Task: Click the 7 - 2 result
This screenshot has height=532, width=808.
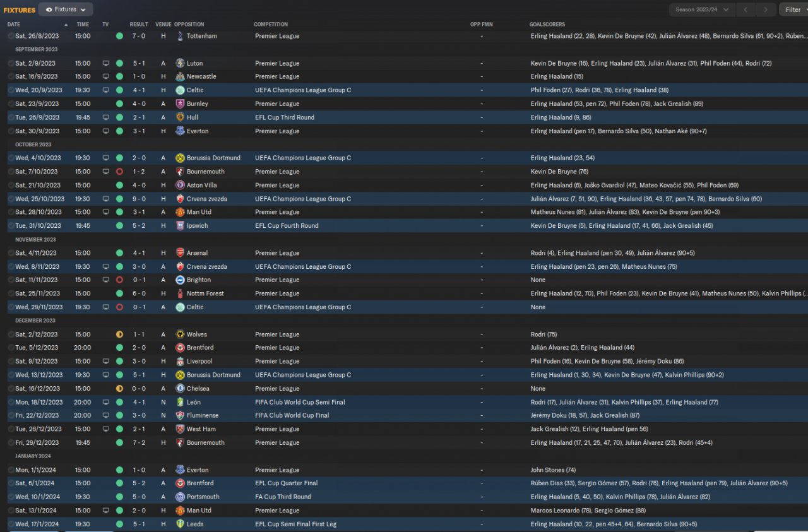Action: click(139, 443)
